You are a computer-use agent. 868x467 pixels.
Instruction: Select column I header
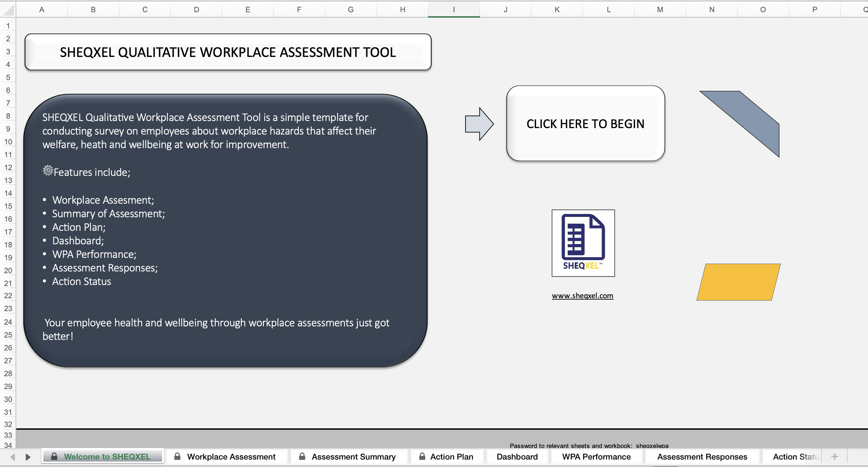pos(454,9)
